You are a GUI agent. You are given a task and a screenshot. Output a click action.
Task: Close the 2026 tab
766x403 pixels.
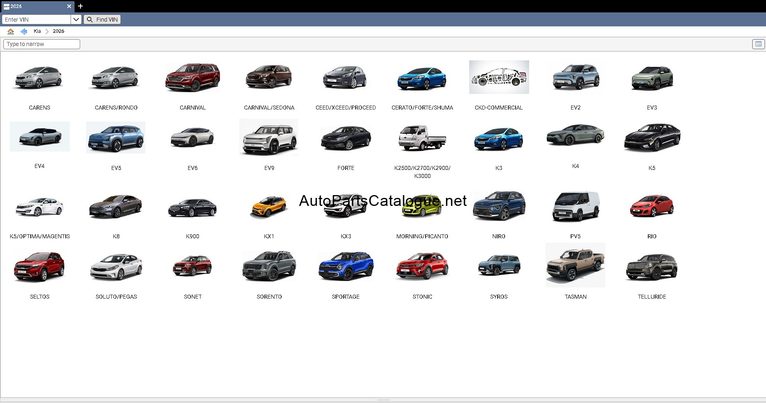69,6
